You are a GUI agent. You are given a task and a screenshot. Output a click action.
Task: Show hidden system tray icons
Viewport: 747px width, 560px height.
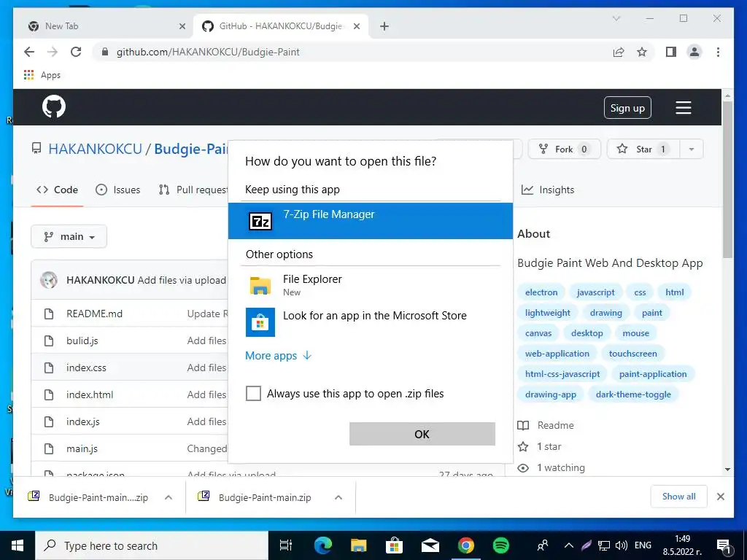click(568, 545)
